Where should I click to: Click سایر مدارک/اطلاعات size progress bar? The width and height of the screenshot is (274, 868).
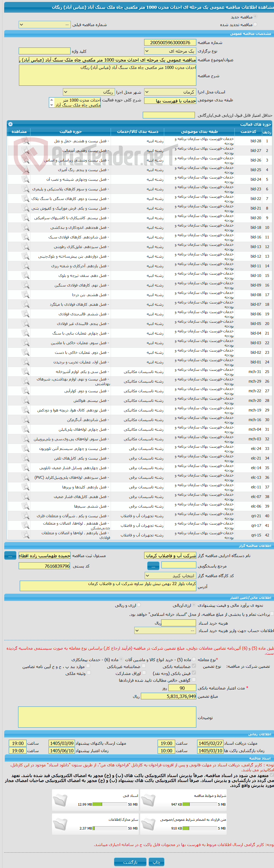[110, 828]
